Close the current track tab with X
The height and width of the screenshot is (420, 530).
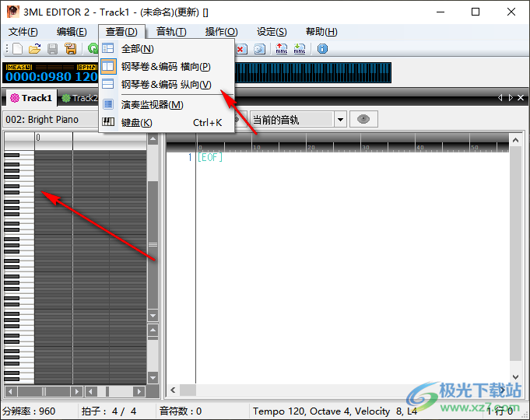coord(521,98)
